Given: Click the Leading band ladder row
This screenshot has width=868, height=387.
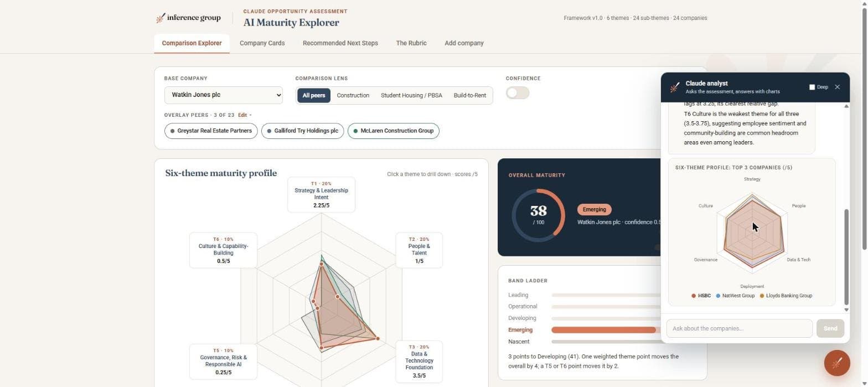Looking at the screenshot, I should [584, 295].
